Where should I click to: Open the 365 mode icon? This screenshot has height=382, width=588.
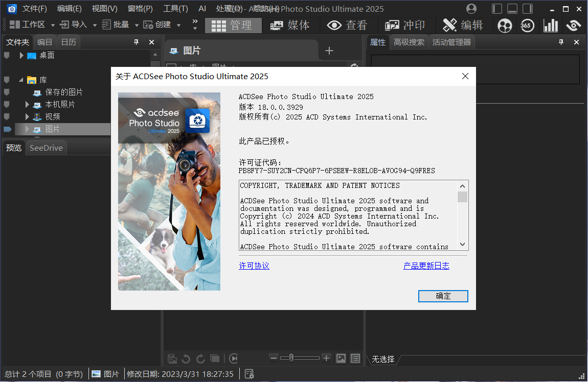[x=527, y=26]
